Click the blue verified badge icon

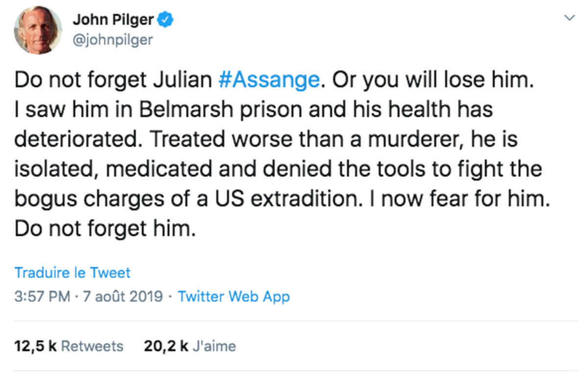pos(165,20)
